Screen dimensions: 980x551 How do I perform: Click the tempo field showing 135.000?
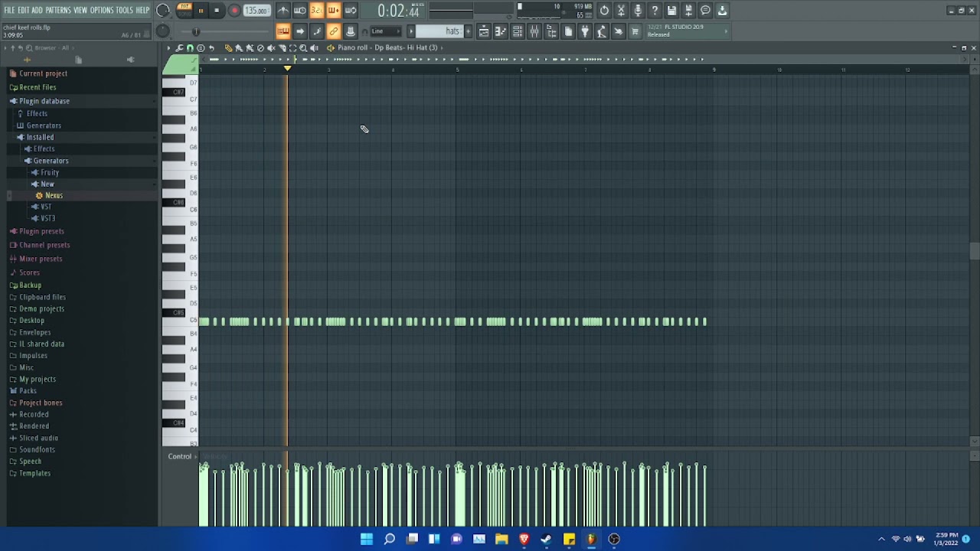tap(256, 11)
